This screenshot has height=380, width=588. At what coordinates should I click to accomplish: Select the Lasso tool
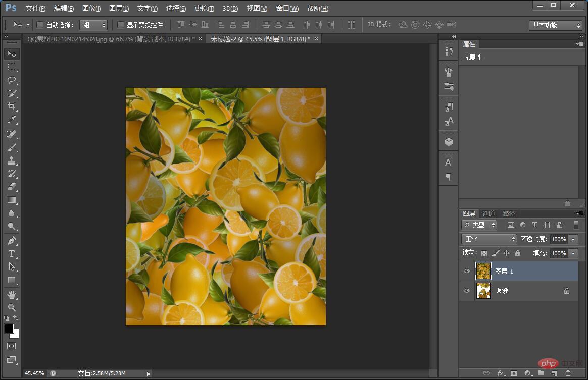(12, 80)
